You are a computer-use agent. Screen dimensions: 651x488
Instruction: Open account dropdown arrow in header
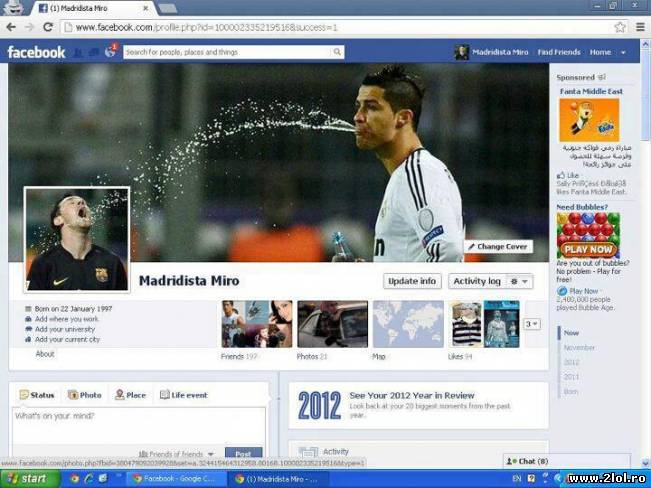pyautogui.click(x=623, y=53)
